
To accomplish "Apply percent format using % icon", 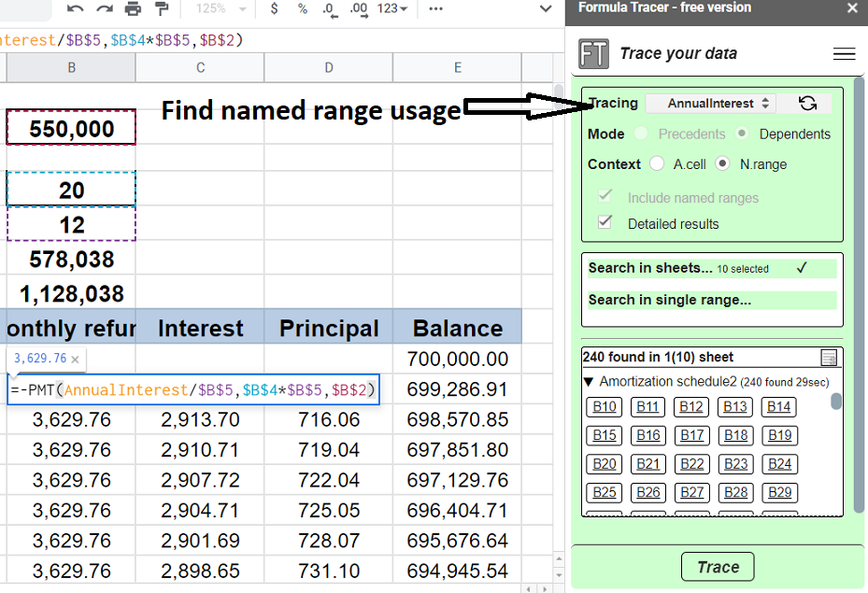I will tap(302, 9).
